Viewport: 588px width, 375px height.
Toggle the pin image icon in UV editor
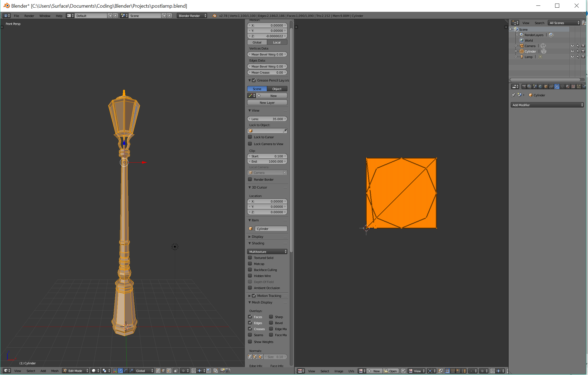pos(403,371)
